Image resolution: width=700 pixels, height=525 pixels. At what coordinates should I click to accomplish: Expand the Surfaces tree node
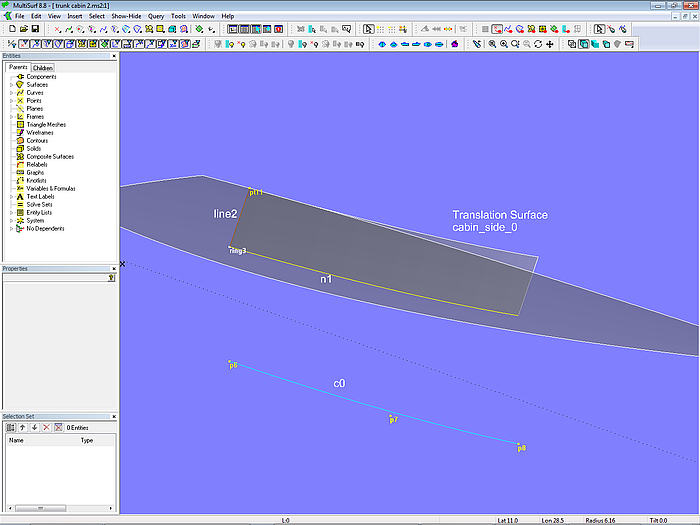tap(11, 85)
